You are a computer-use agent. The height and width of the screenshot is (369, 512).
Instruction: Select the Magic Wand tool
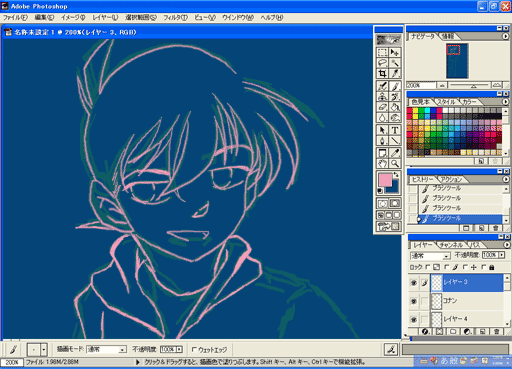click(395, 63)
